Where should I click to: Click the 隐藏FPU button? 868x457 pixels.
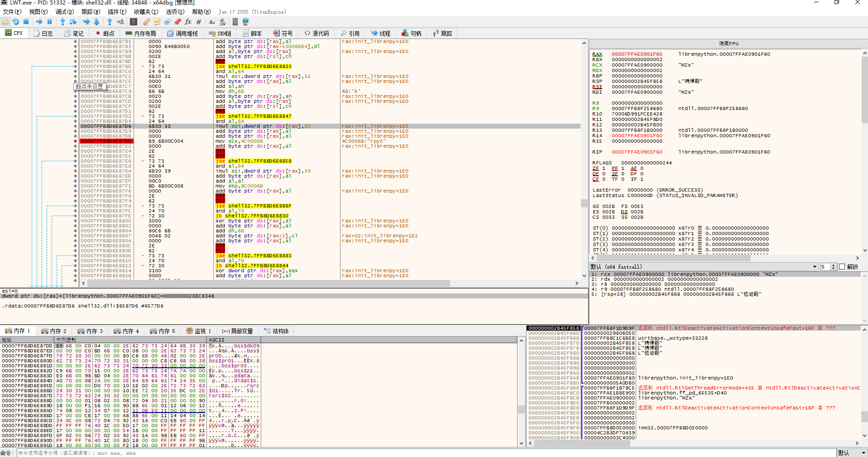[x=728, y=43]
